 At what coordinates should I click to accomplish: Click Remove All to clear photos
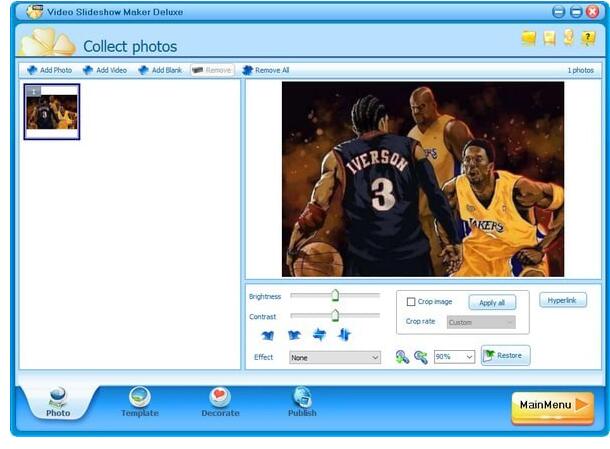(266, 70)
